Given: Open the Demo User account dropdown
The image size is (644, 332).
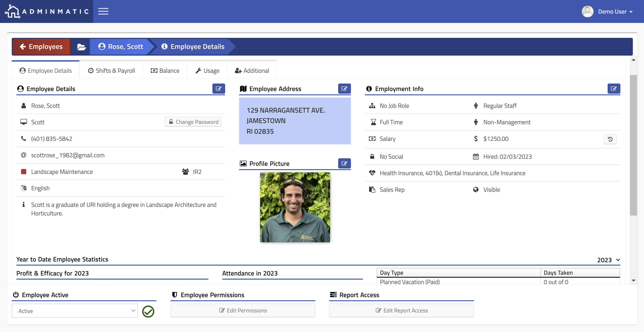Looking at the screenshot, I should click(x=615, y=12).
